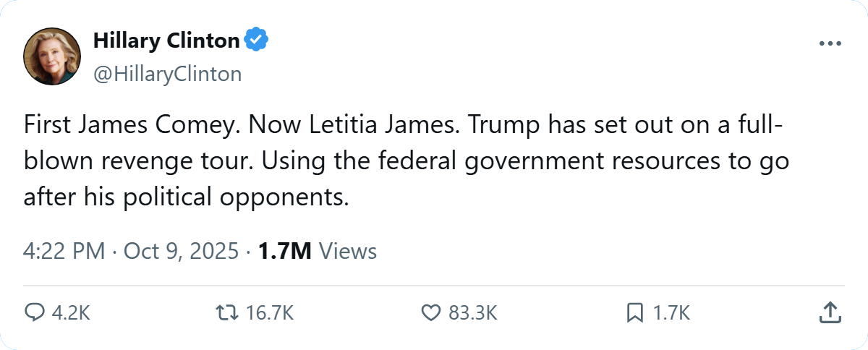Click the 1.7K bookmark count

(x=672, y=313)
